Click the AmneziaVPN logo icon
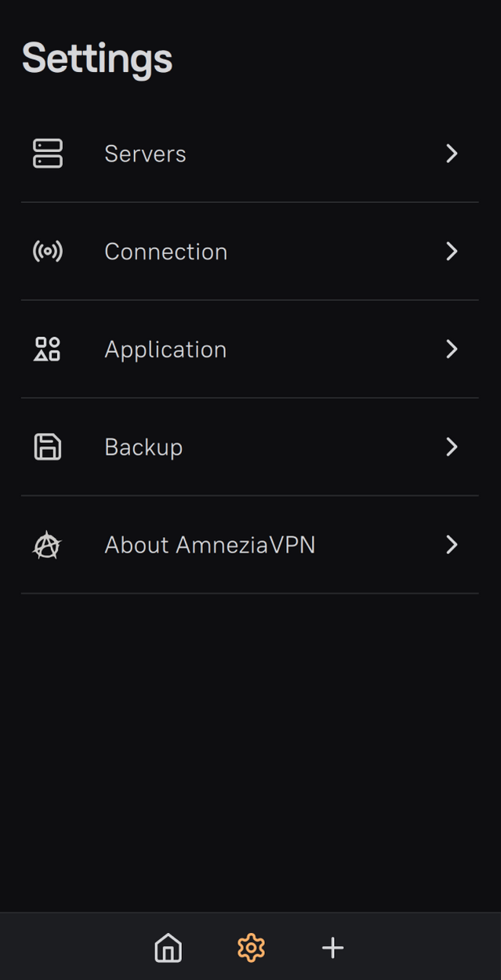The width and height of the screenshot is (501, 980). coord(47,545)
